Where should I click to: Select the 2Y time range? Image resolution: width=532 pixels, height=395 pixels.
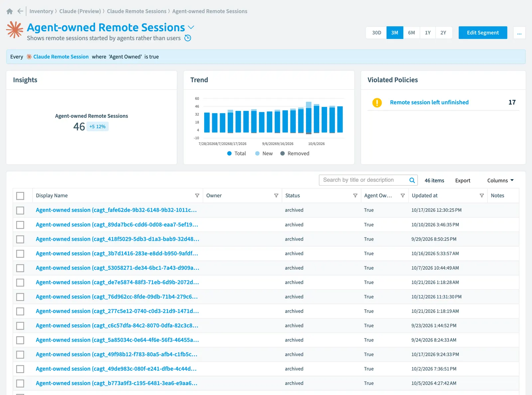pos(444,33)
